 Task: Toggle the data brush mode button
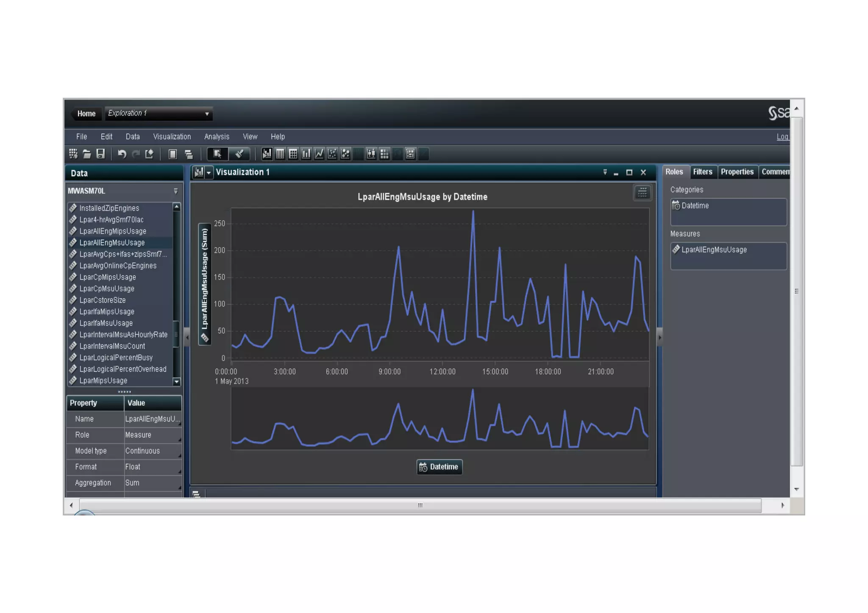pos(239,154)
